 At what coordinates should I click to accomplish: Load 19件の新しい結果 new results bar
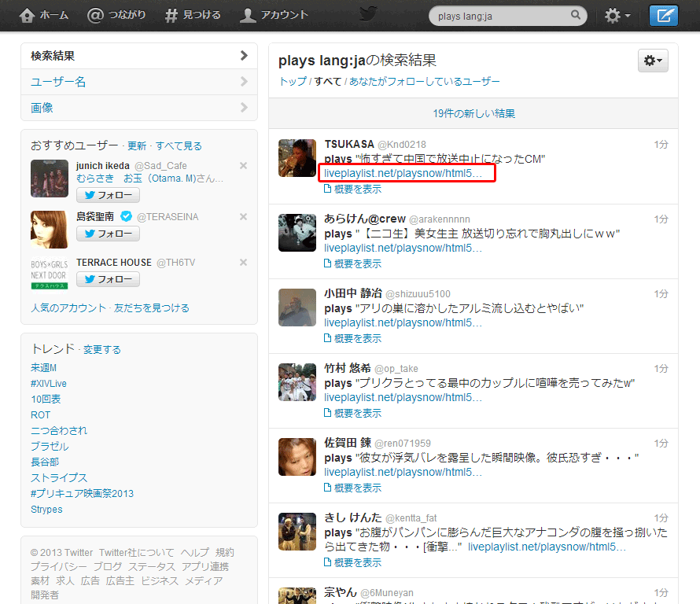(473, 113)
